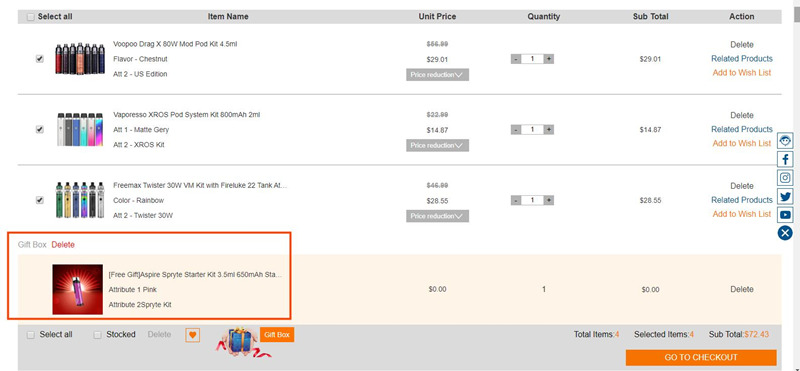This screenshot has height=371, width=800.
Task: Uncheck the Freemax Twister item checkbox
Action: pyautogui.click(x=40, y=200)
